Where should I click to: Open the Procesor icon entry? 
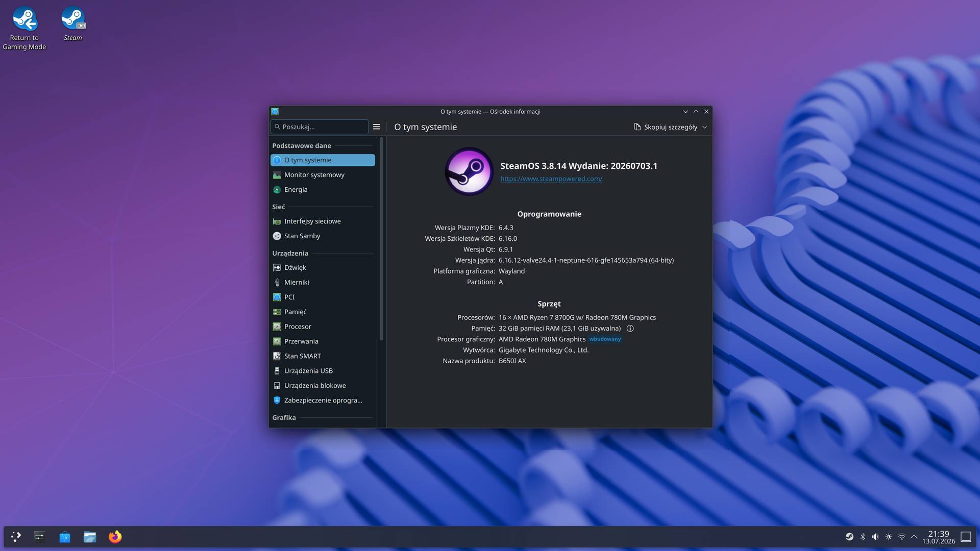(277, 327)
